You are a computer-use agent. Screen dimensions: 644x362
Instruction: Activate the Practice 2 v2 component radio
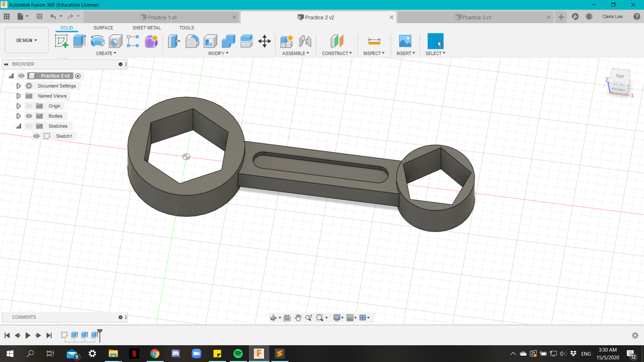click(x=78, y=76)
